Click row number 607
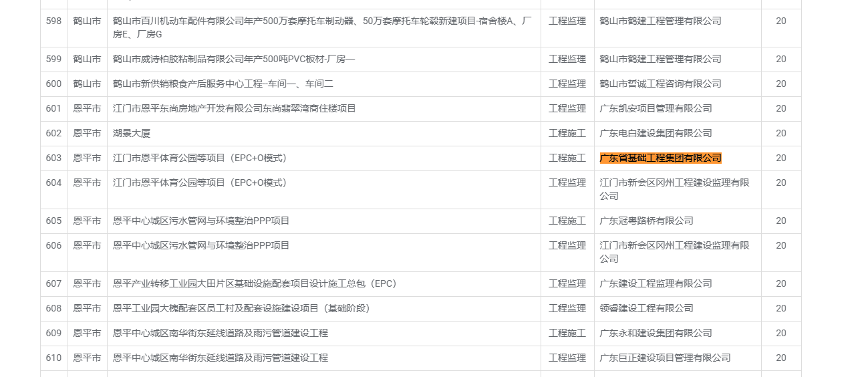The height and width of the screenshot is (377, 868). pyautogui.click(x=53, y=284)
